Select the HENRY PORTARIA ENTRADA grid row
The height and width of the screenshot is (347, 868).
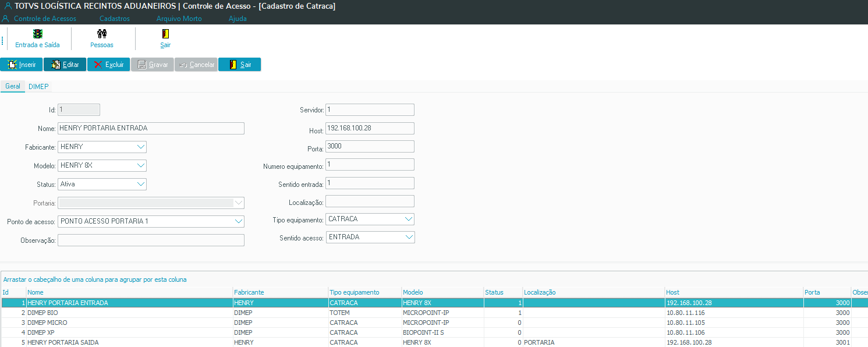434,303
